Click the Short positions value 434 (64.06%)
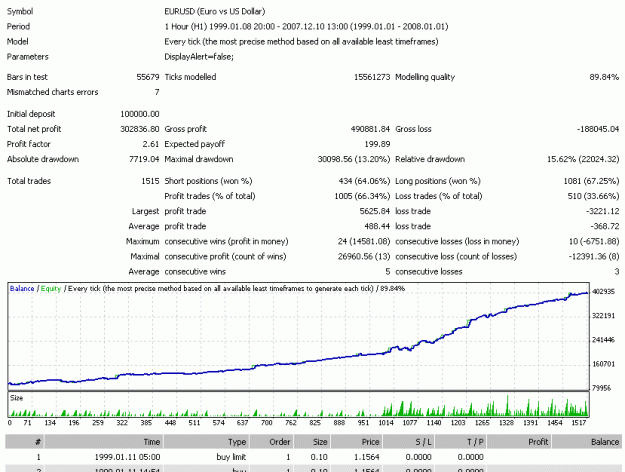The width and height of the screenshot is (625, 472). tap(364, 181)
